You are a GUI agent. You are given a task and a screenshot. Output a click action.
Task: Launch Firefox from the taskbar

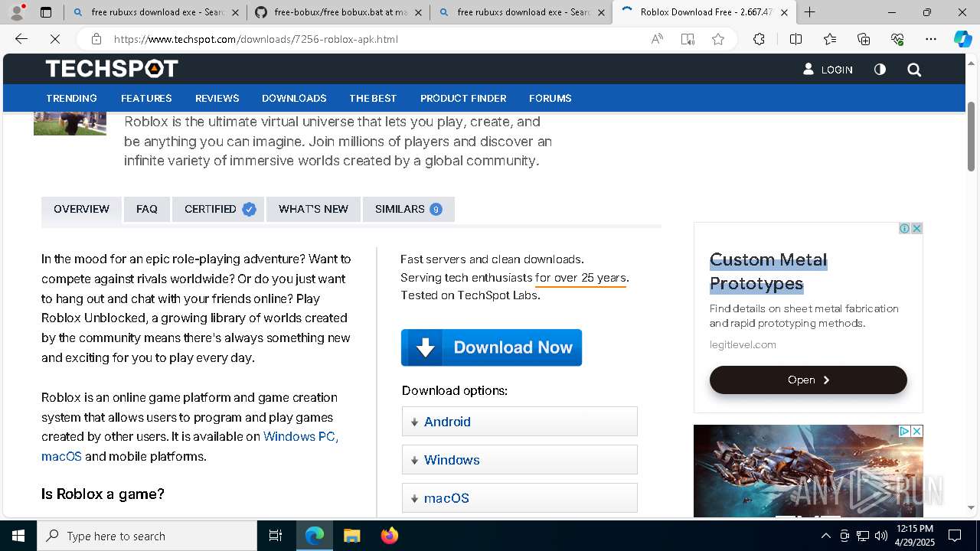[x=389, y=536]
